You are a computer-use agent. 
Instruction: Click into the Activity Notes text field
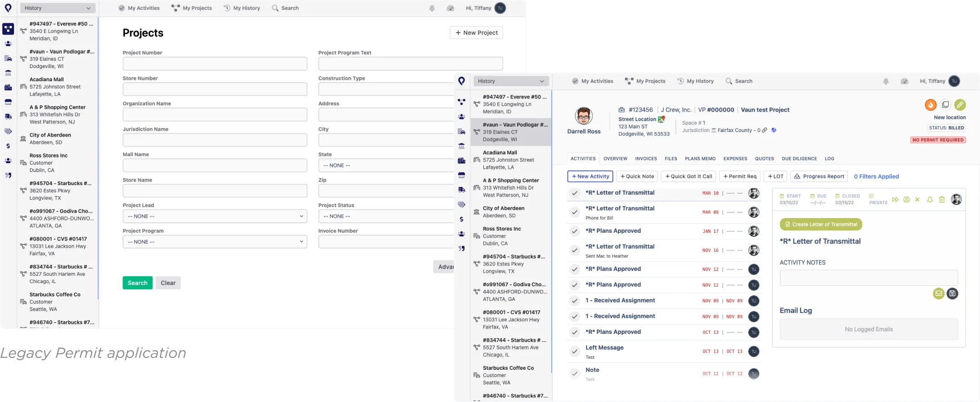[x=868, y=278]
